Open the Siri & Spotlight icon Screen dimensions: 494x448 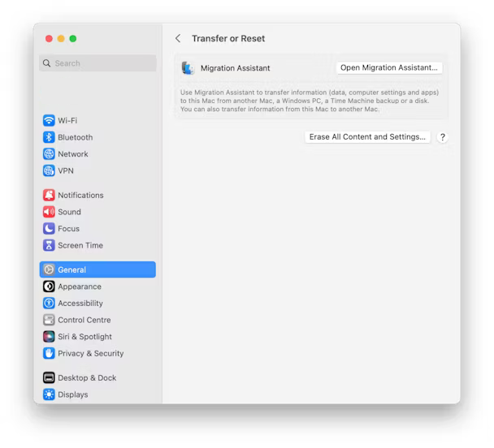pyautogui.click(x=49, y=337)
